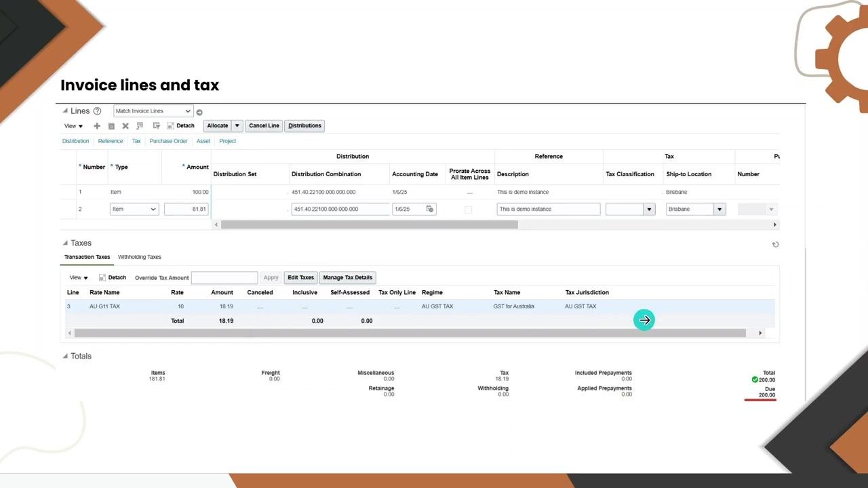Viewport: 868px width, 488px height.
Task: Open the Ship-to Location Brisbane dropdown
Action: [x=720, y=209]
